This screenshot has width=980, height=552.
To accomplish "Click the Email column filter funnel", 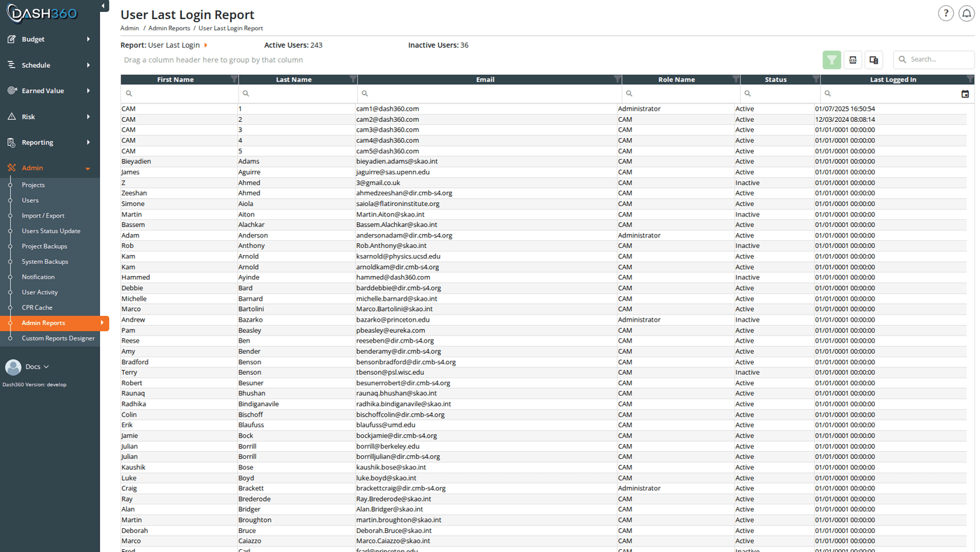I will pyautogui.click(x=617, y=80).
